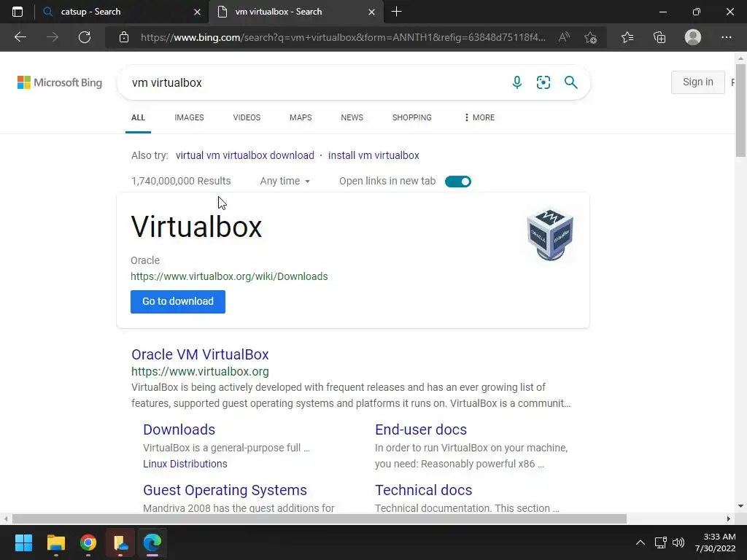Viewport: 747px width, 560px height.
Task: Open Edge Settings and more menu
Action: (x=726, y=37)
